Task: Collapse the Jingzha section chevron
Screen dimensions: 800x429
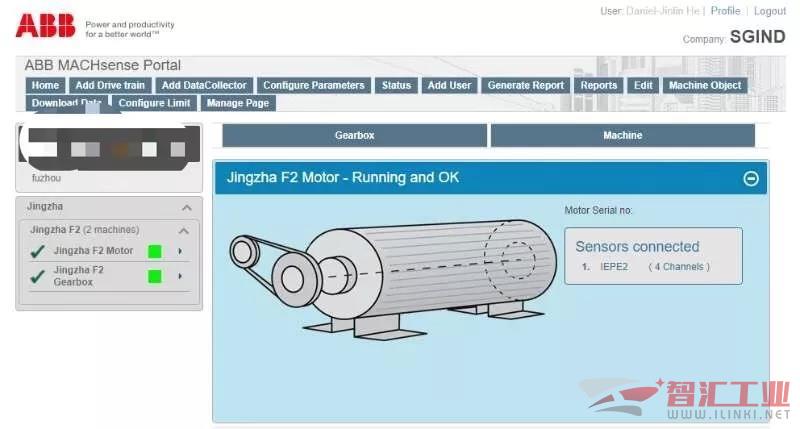Action: [186, 207]
